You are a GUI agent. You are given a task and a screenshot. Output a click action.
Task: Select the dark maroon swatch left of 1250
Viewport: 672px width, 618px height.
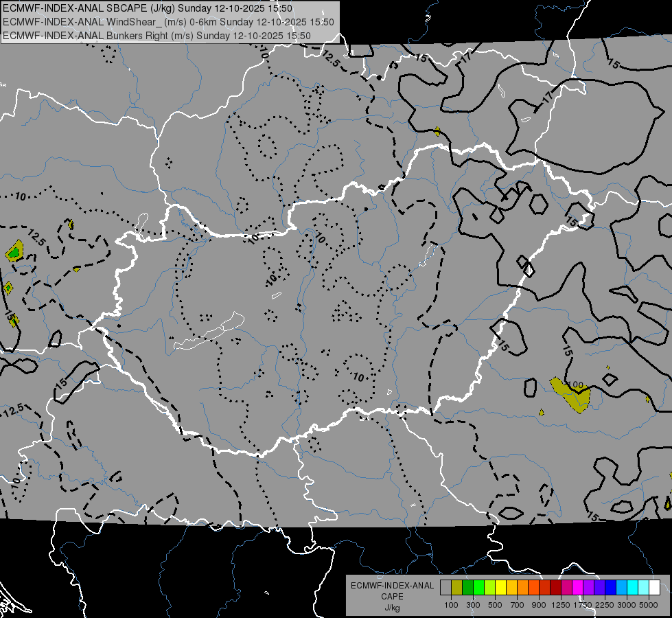tap(556, 588)
